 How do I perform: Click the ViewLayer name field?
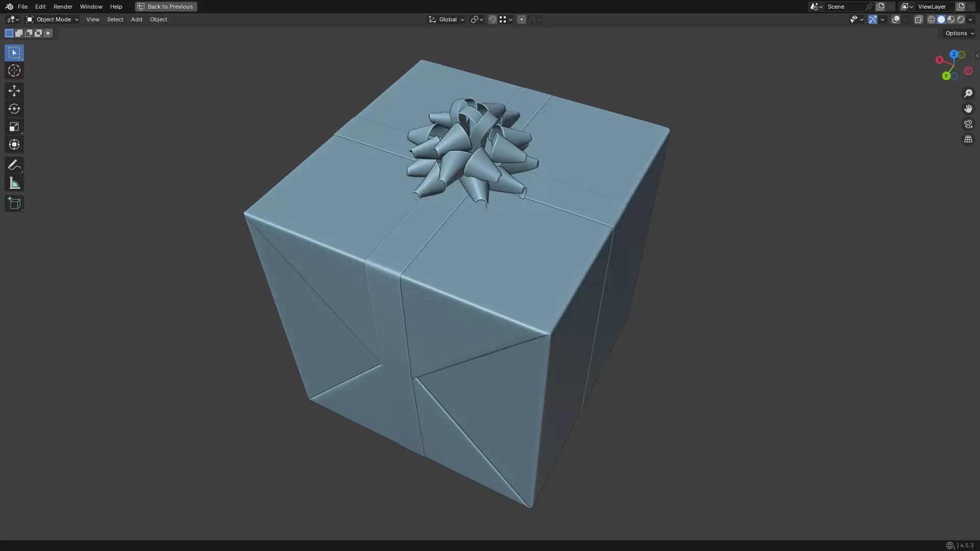pos(936,7)
